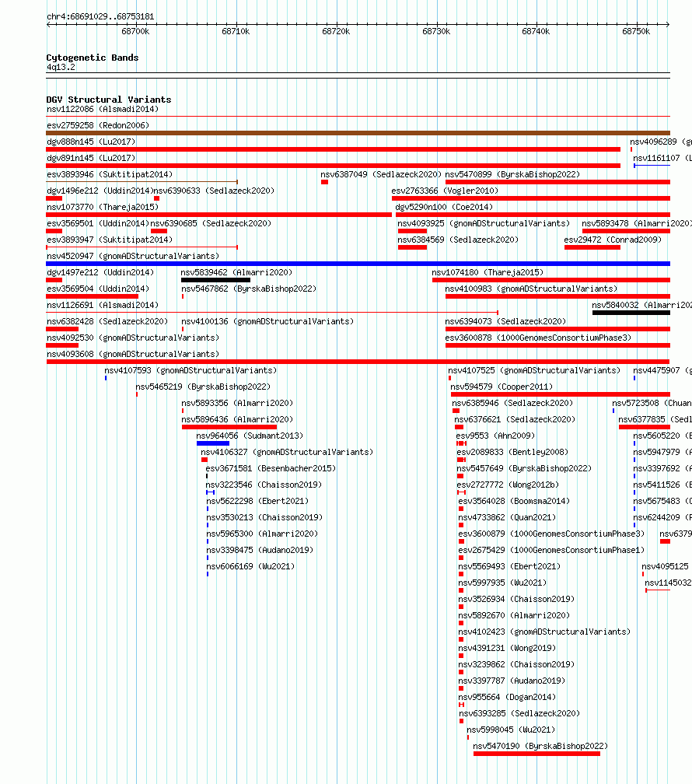Click nsv5893478 (Almarri2020) label
The width and height of the screenshot is (692, 784).
(637, 223)
